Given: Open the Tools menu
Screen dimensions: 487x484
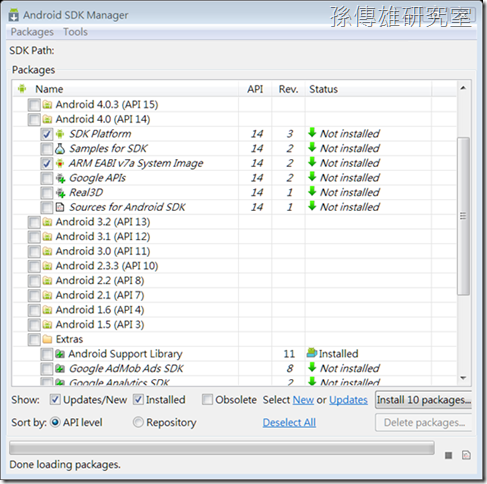Looking at the screenshot, I should (x=75, y=32).
